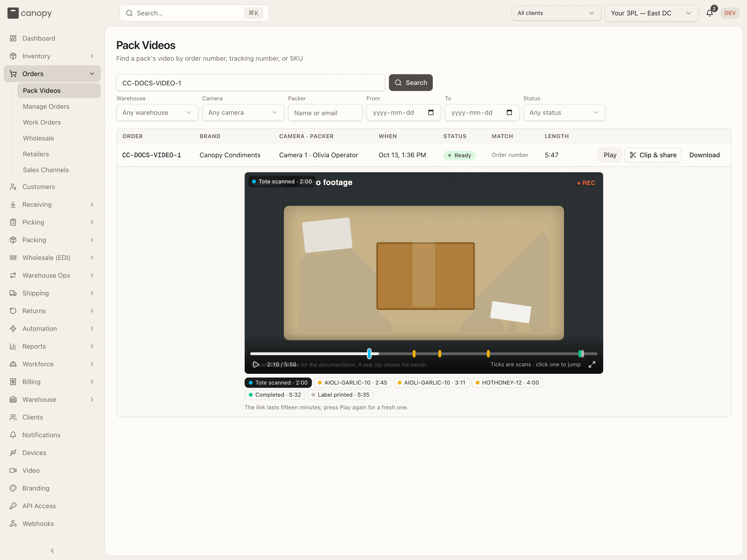Open the Any status dropdown
The height and width of the screenshot is (560, 747).
pos(564,112)
